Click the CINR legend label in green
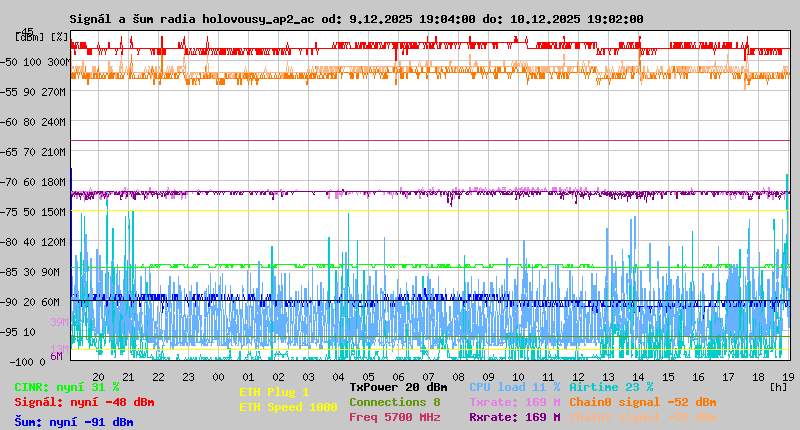This screenshot has width=800, height=430. [x=66, y=387]
